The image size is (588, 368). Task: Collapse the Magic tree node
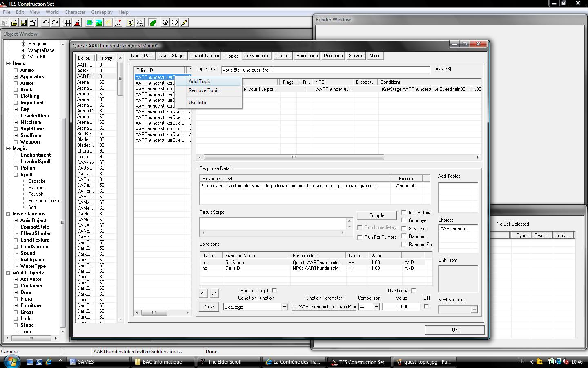(x=8, y=148)
